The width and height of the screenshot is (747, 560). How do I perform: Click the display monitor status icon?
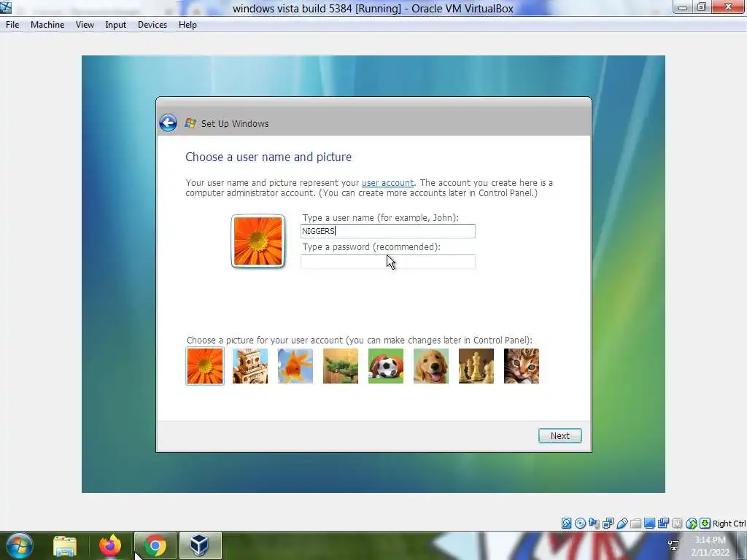(649, 524)
